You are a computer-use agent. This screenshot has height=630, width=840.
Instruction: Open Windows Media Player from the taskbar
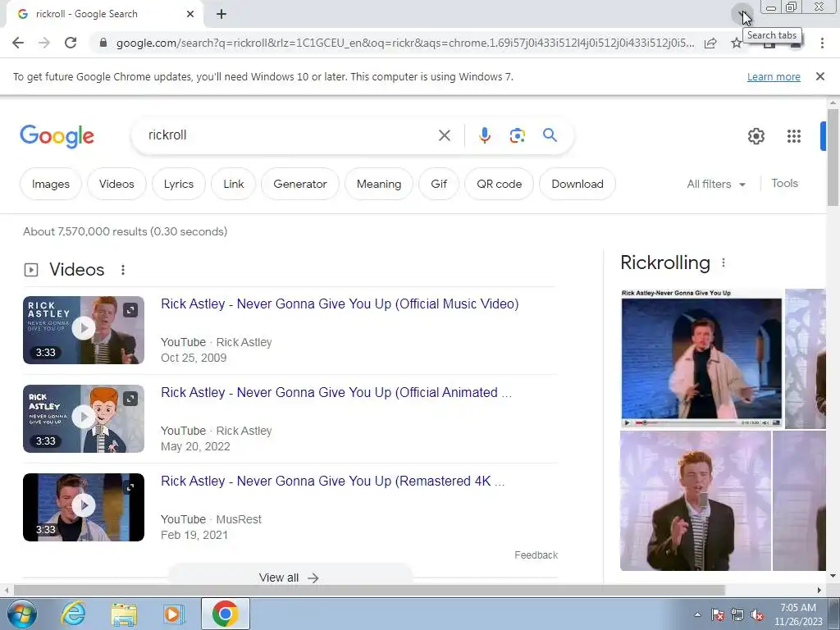pyautogui.click(x=173, y=614)
